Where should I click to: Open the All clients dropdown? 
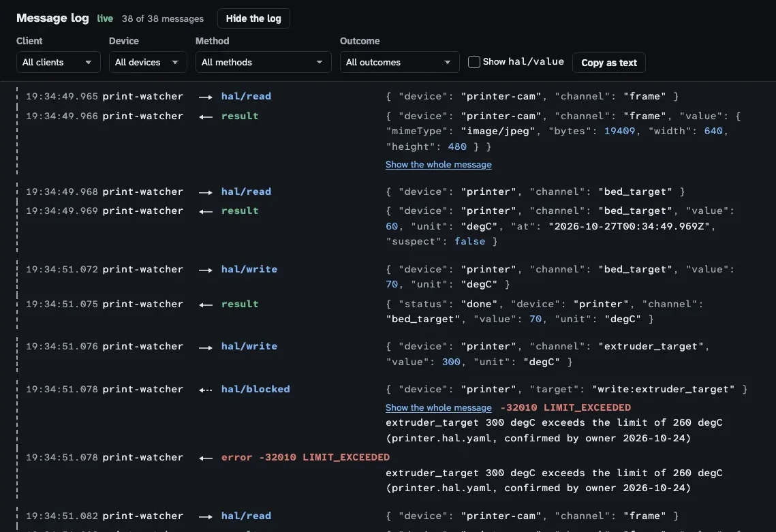(x=59, y=63)
